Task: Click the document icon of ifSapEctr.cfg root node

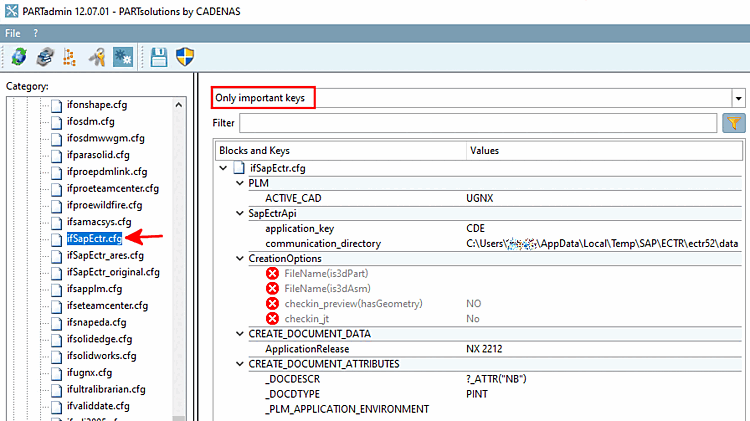Action: click(239, 168)
